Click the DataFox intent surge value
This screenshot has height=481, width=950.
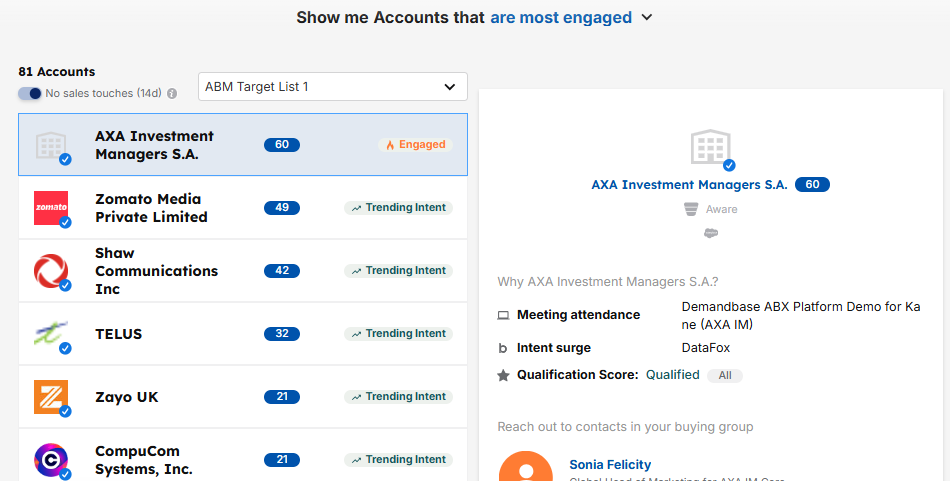pos(706,348)
